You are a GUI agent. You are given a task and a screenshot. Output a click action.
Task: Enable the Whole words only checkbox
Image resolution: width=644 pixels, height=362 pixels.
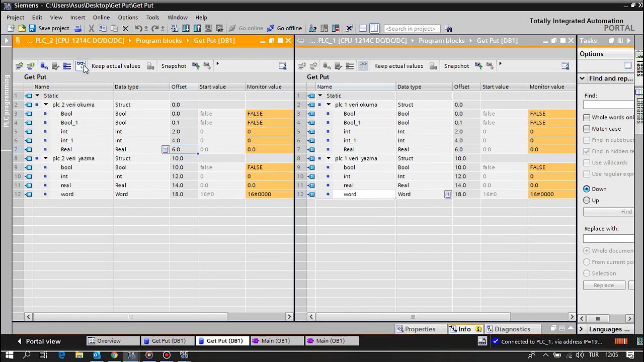tap(587, 118)
